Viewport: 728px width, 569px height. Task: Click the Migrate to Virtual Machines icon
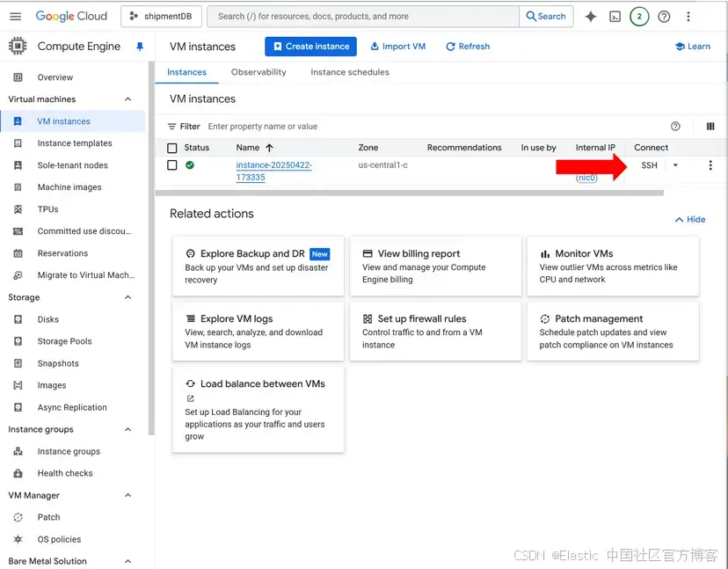[x=18, y=275]
